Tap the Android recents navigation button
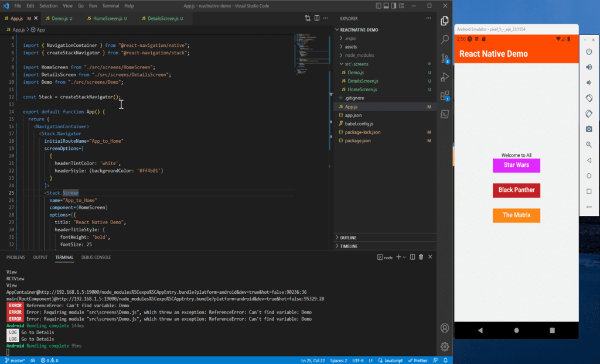This screenshot has height=364, width=600. [552, 331]
